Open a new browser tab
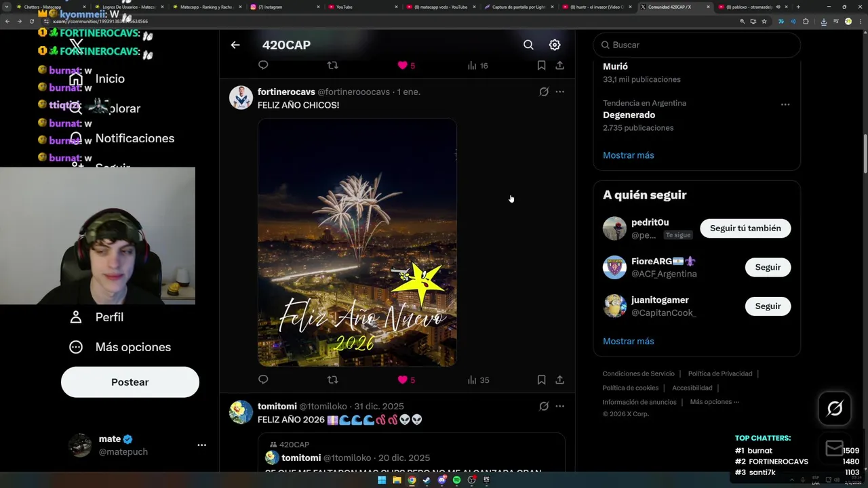The height and width of the screenshot is (488, 868). pyautogui.click(x=797, y=7)
